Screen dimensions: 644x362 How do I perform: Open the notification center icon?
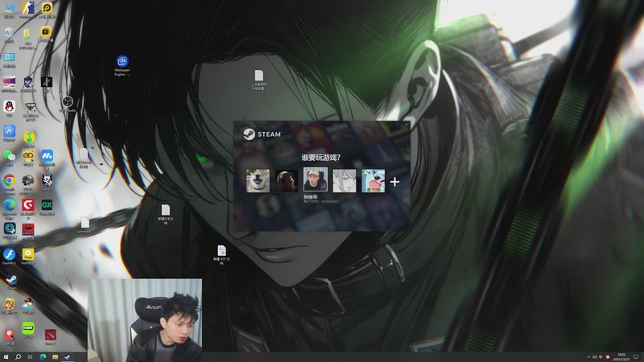click(x=636, y=357)
